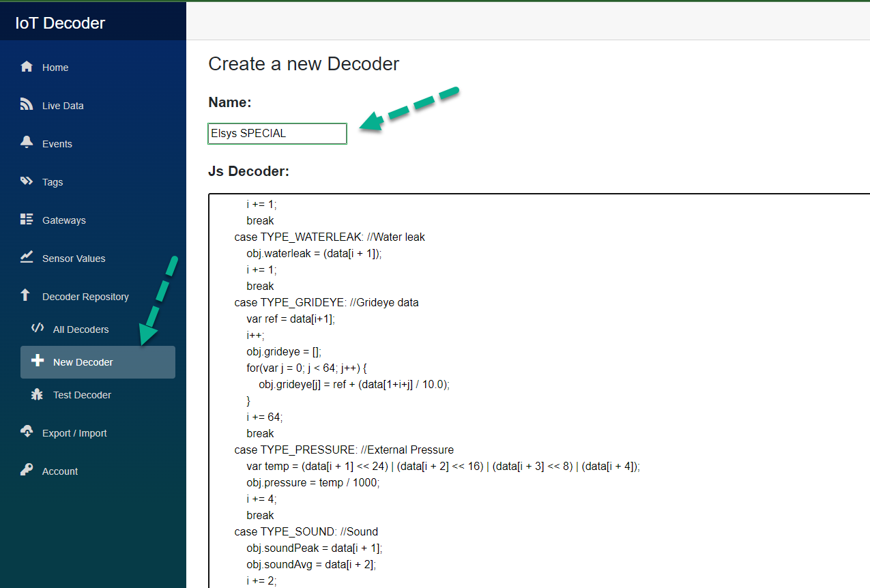Navigate to the Account section
Viewport: 870px width, 588px height.
[x=60, y=471]
